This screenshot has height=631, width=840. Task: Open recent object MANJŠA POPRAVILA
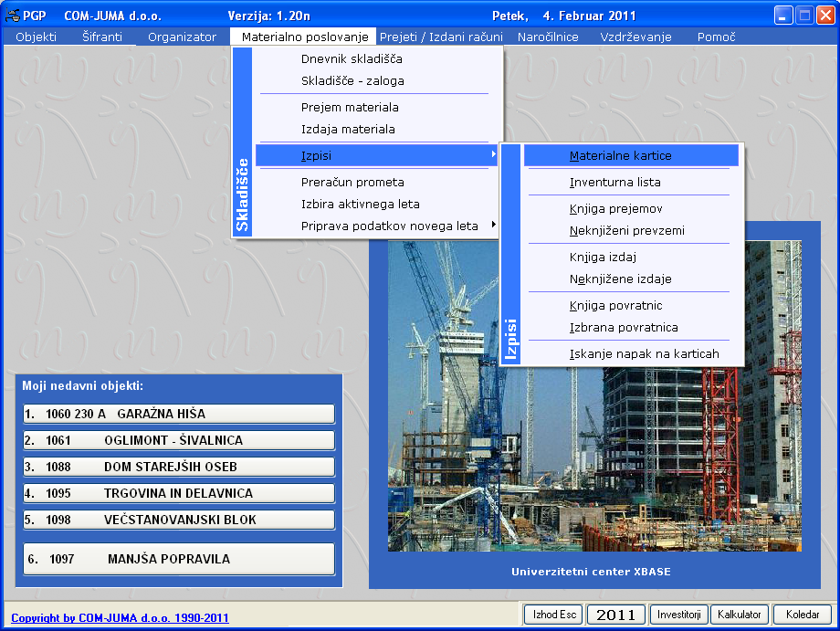(x=179, y=559)
